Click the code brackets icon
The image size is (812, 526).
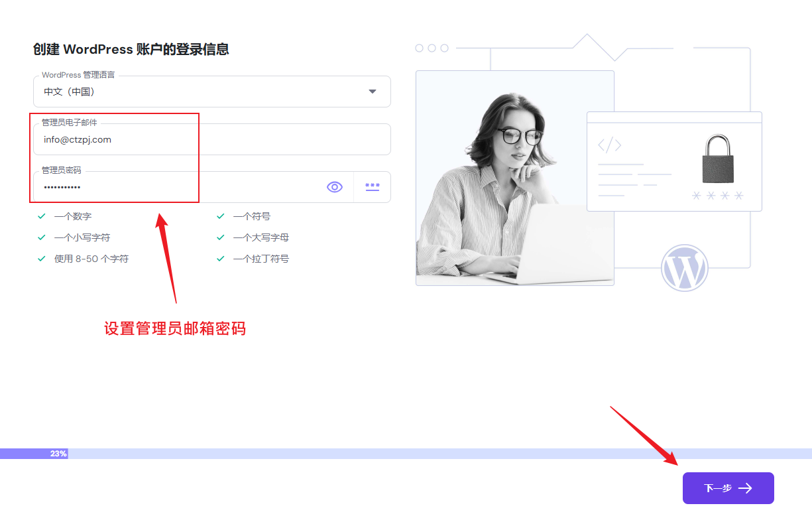[609, 145]
